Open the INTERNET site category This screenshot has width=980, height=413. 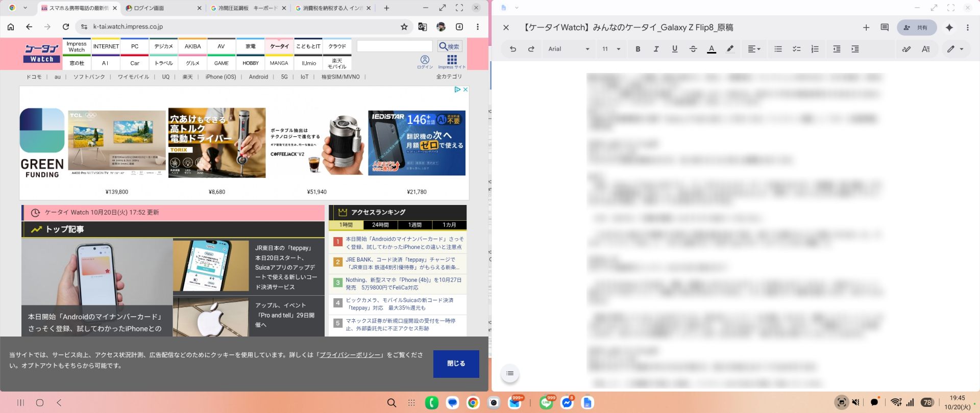pos(106,46)
